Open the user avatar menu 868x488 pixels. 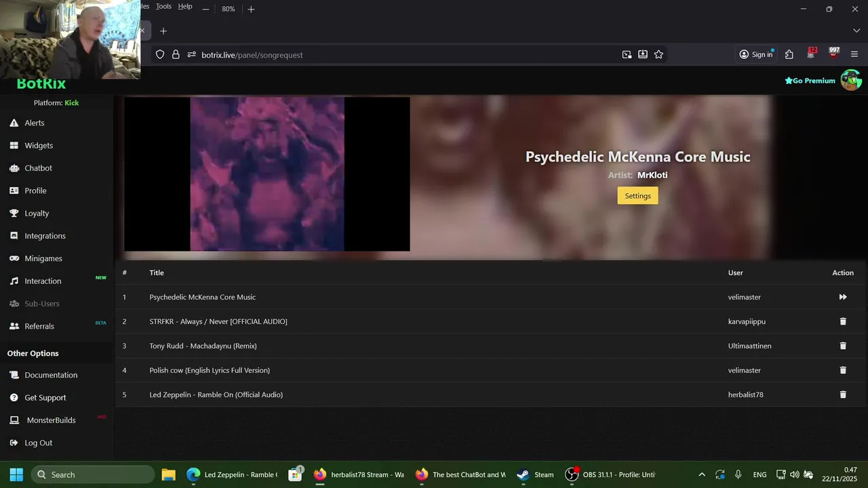(851, 80)
